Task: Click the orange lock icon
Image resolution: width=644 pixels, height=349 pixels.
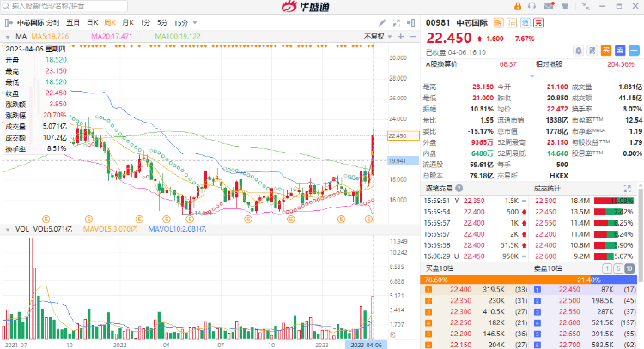Action: 518,6
